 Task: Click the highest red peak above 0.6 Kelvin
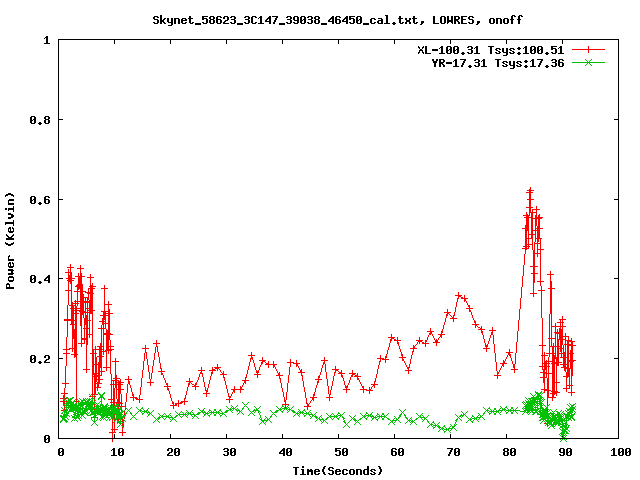tap(530, 191)
